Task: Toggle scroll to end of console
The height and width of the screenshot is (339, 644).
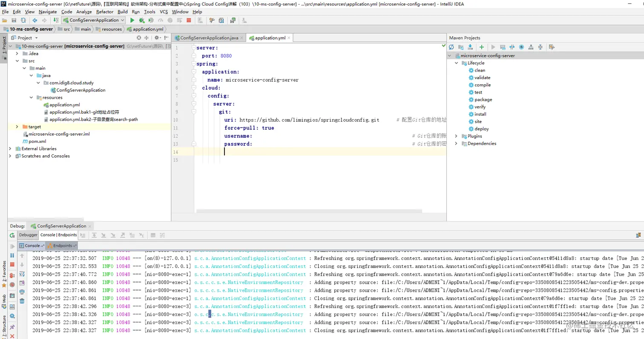Action: (22, 282)
